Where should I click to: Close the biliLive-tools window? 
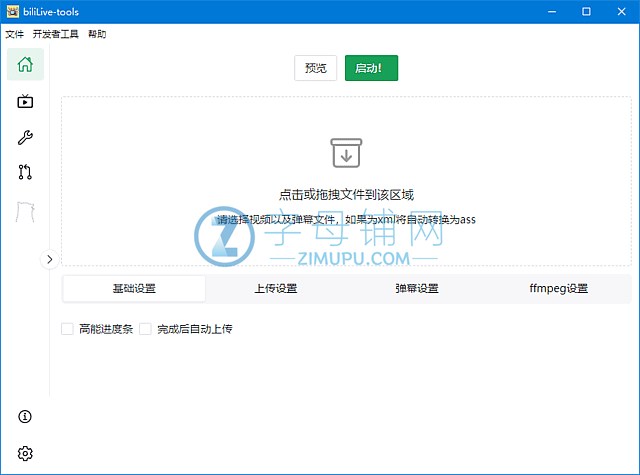pos(622,11)
